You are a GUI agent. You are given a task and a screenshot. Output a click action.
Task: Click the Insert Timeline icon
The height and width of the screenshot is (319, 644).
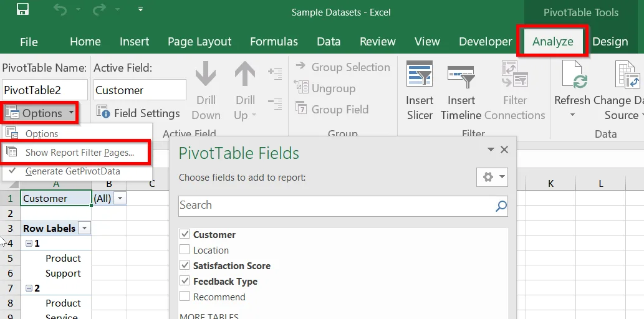pyautogui.click(x=461, y=77)
